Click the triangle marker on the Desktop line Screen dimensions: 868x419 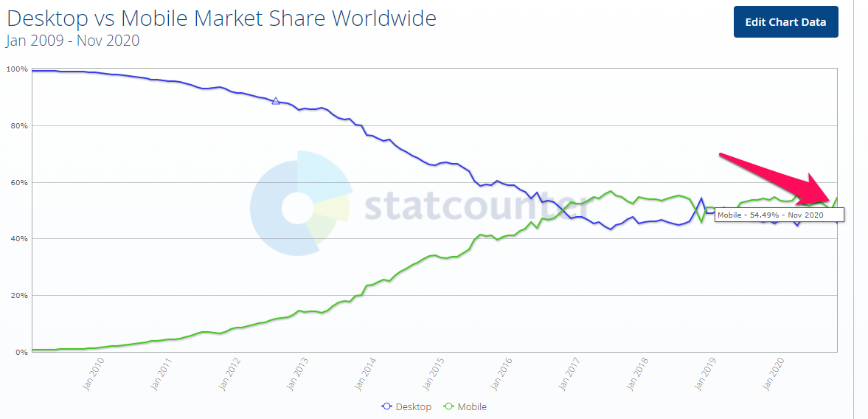tap(276, 101)
